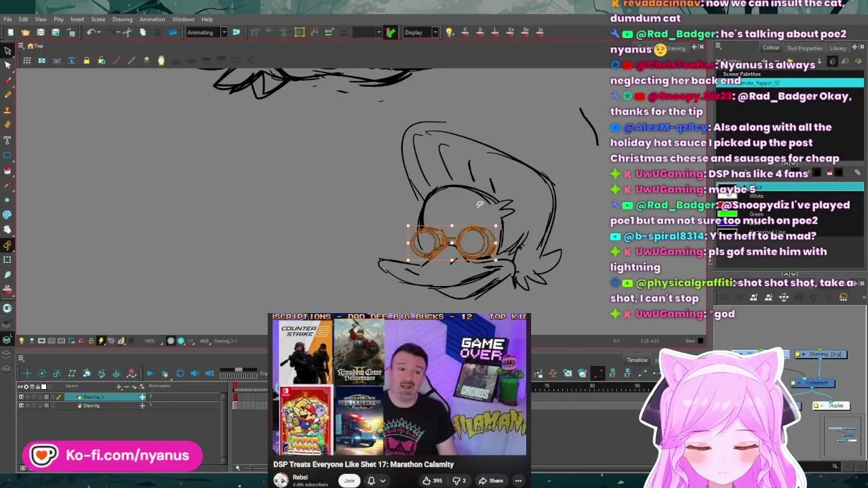Toggle Sound playback speaker icon
This screenshot has height=488, width=868.
click(x=195, y=373)
